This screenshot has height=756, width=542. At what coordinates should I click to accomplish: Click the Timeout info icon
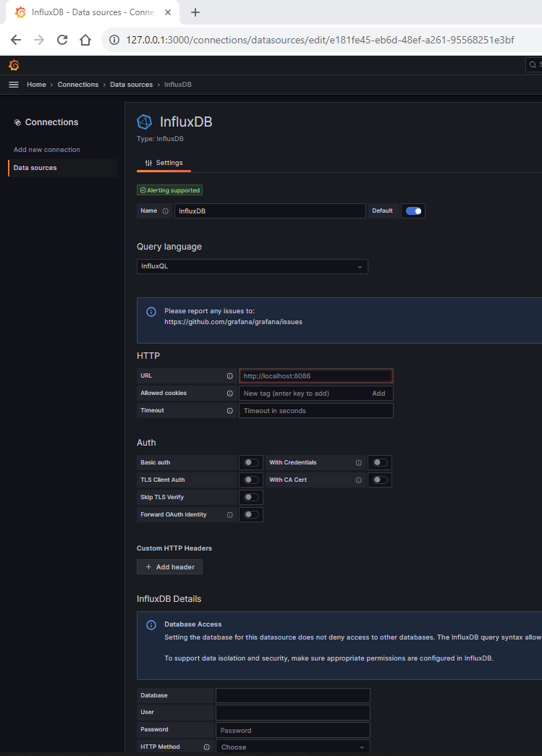(230, 411)
